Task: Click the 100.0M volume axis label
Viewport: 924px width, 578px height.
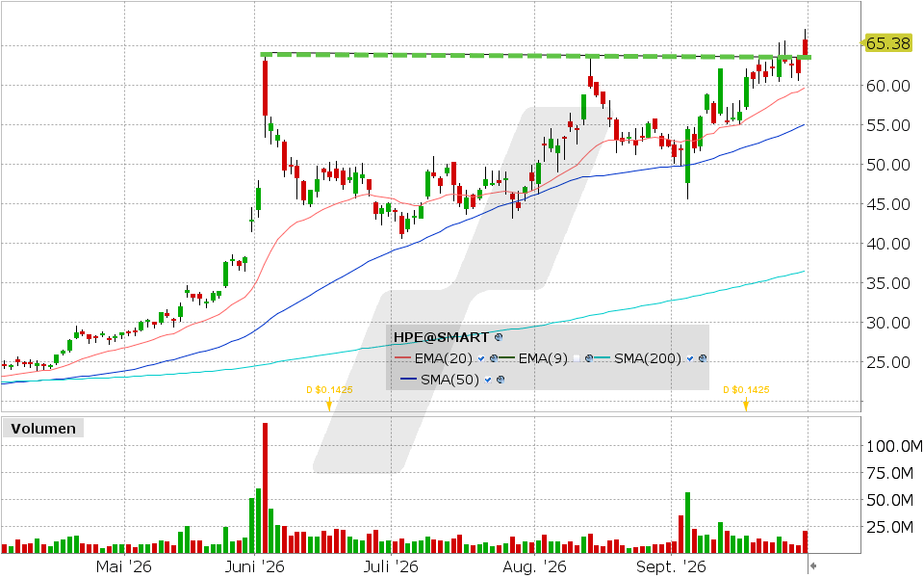Action: (893, 446)
